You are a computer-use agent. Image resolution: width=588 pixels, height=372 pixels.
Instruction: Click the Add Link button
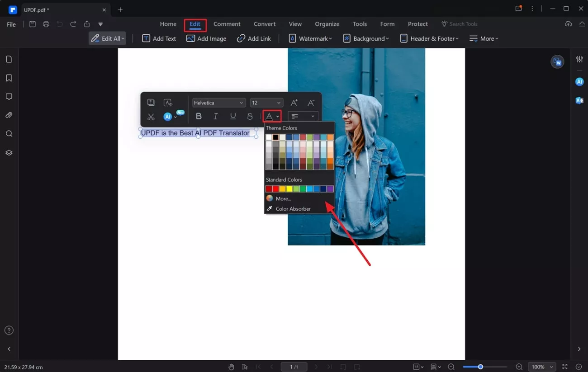click(x=254, y=38)
